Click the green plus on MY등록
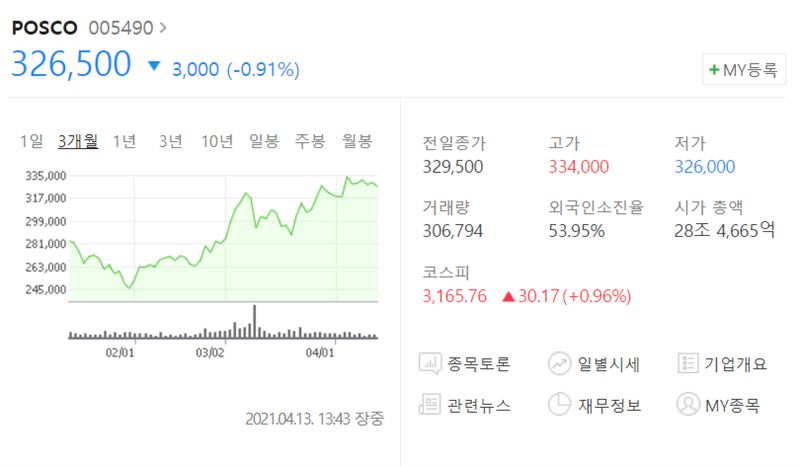800x467 pixels. point(714,69)
